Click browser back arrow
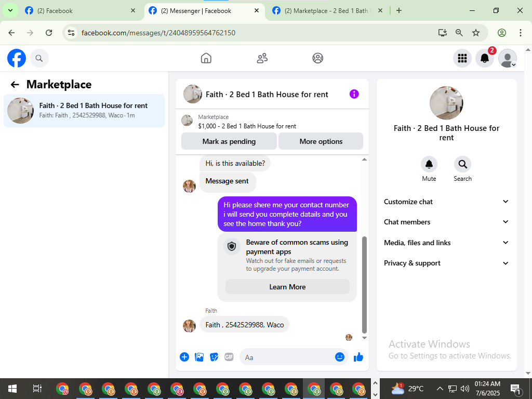The width and height of the screenshot is (532, 399). tap(11, 33)
